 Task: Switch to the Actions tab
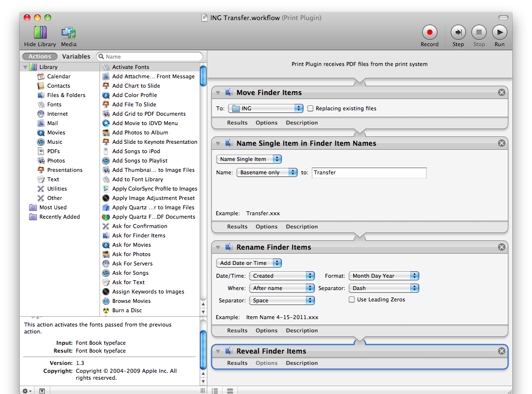tap(39, 57)
